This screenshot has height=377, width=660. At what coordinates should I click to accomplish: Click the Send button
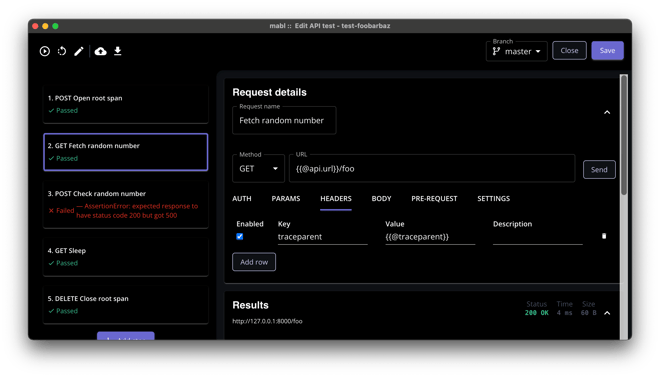(x=599, y=170)
